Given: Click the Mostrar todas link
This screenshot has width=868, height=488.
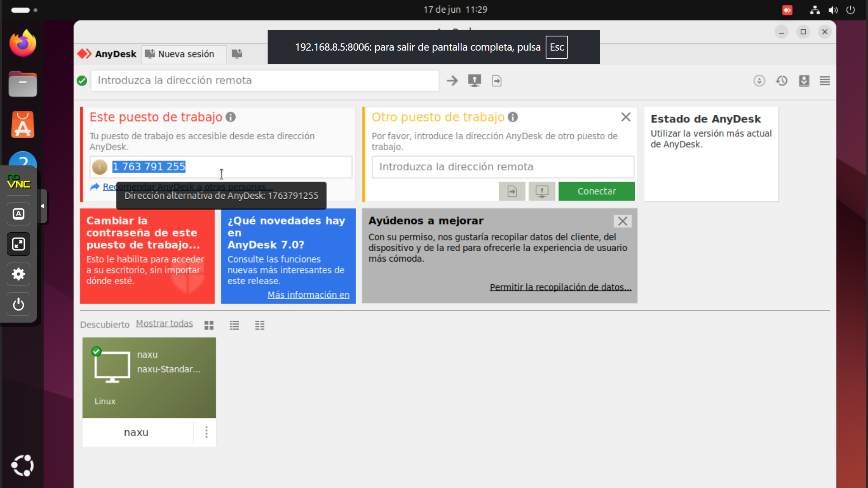Looking at the screenshot, I should (164, 324).
